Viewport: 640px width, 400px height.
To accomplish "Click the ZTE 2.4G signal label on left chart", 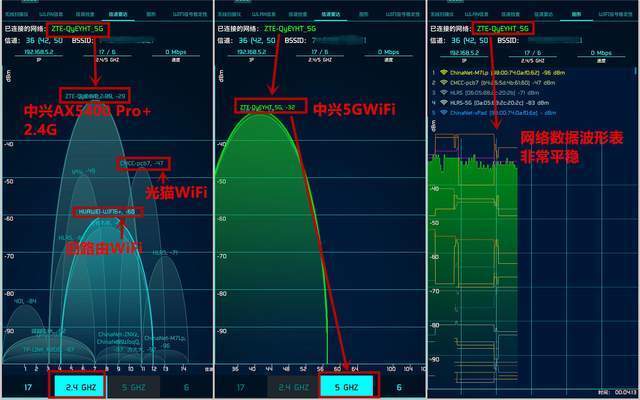I will click(95, 96).
